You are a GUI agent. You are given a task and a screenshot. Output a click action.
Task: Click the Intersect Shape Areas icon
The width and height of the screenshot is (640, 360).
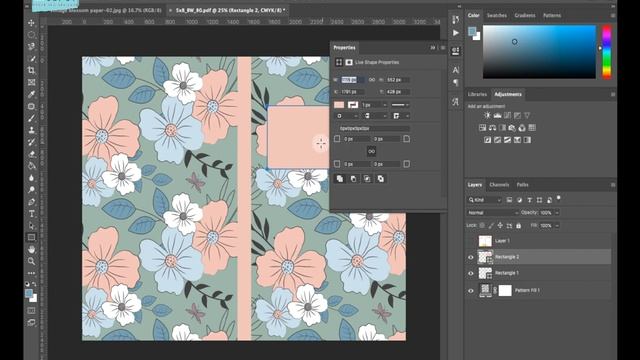click(x=367, y=179)
